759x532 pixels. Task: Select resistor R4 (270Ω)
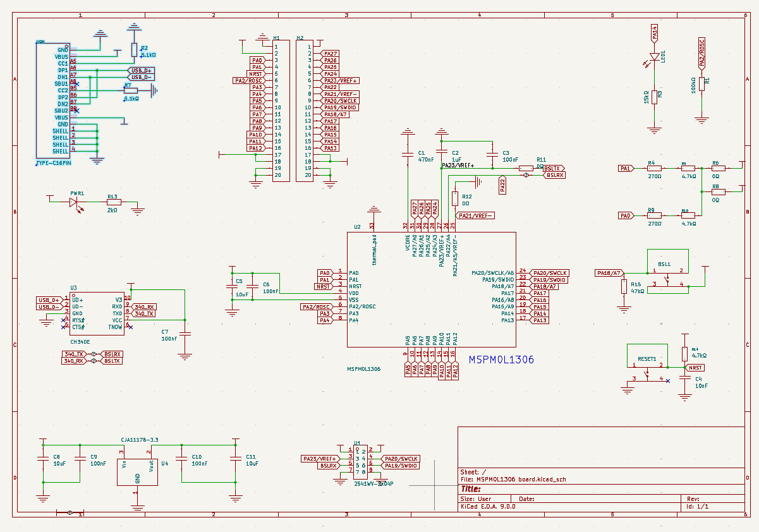click(x=654, y=168)
